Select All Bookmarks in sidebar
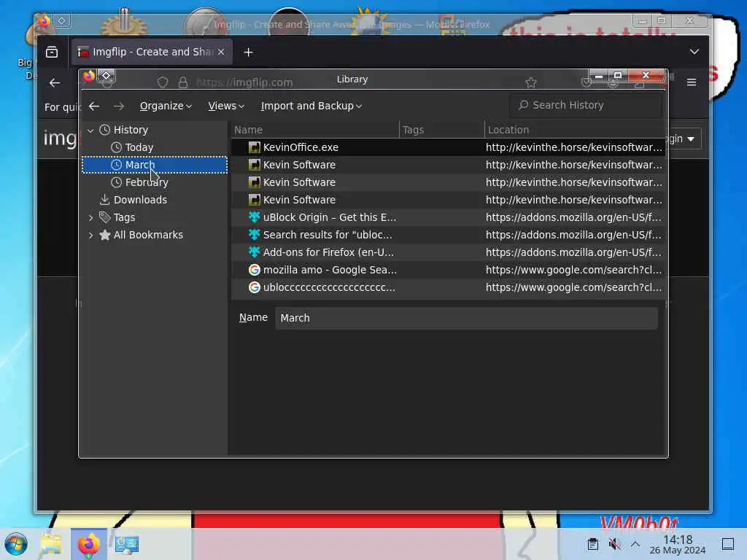747x560 pixels. click(x=147, y=236)
